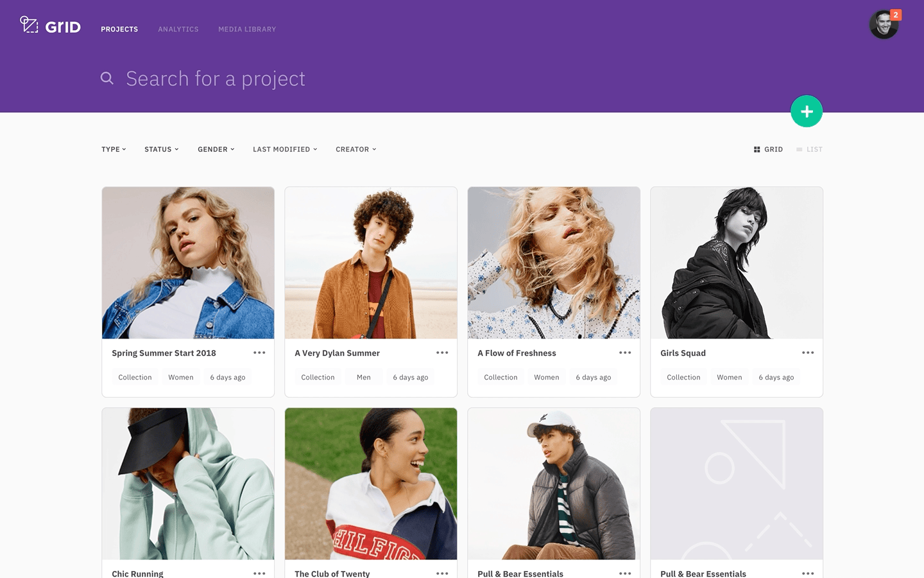Click the Search for a project field

(216, 78)
